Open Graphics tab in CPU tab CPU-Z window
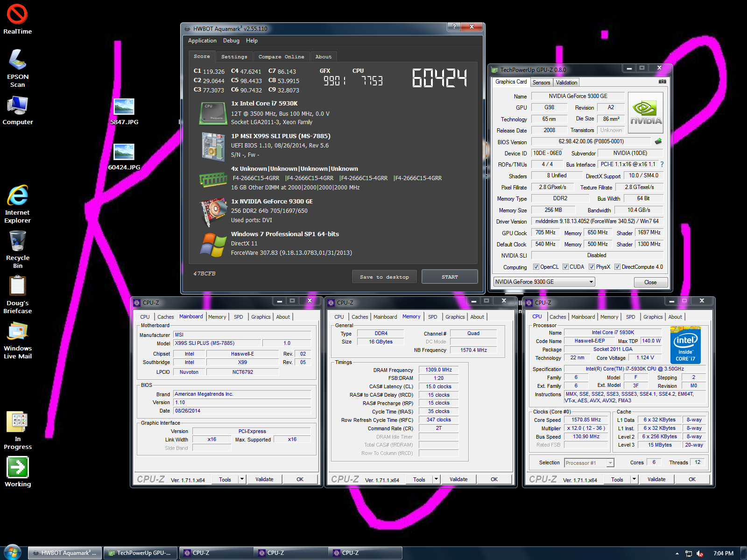The image size is (747, 560). coord(653,317)
